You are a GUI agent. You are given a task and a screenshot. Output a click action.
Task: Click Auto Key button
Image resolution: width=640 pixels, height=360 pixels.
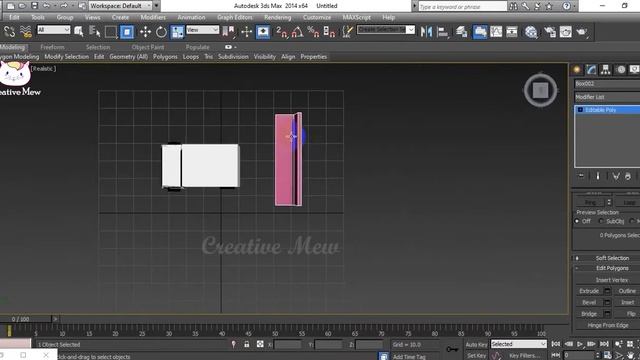pyautogui.click(x=476, y=344)
